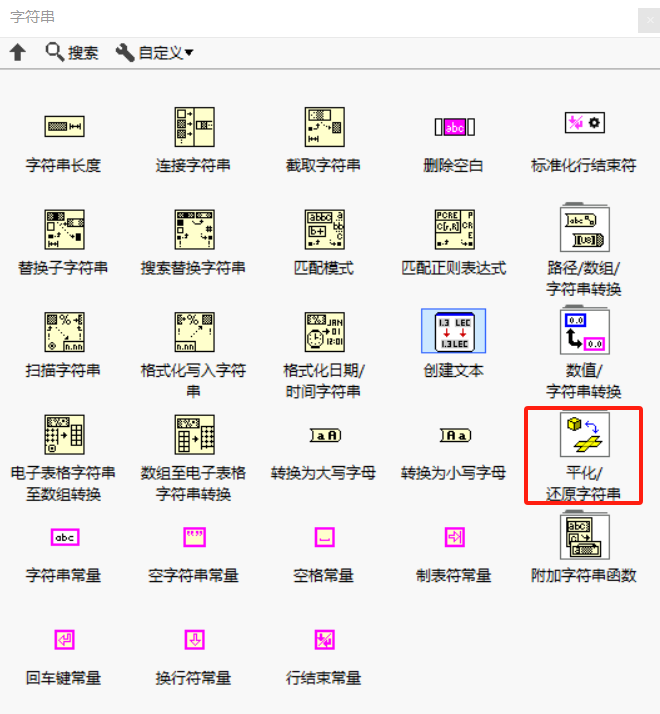
Task: Click the 转换为小写字母 function icon
Action: pyautogui.click(x=455, y=435)
